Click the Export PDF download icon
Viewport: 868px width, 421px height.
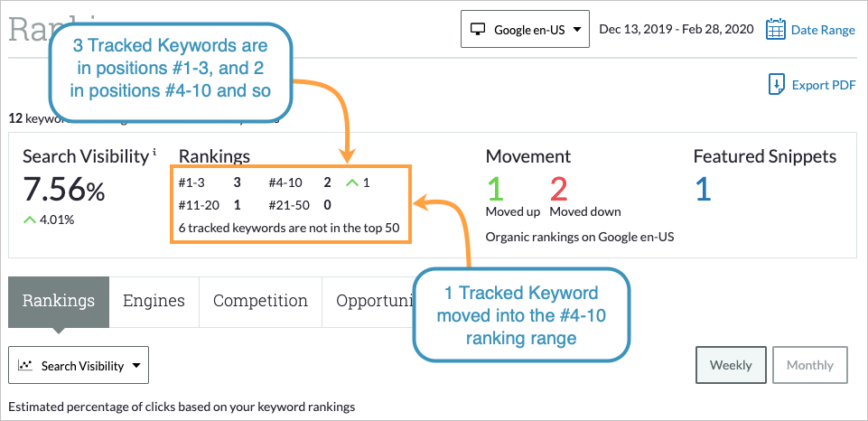click(775, 85)
